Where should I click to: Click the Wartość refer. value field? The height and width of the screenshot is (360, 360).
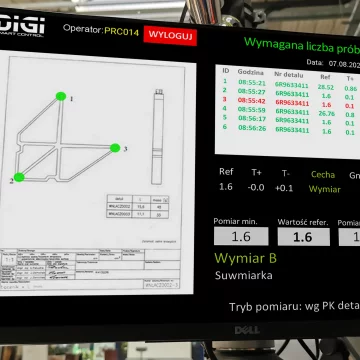[304, 237]
